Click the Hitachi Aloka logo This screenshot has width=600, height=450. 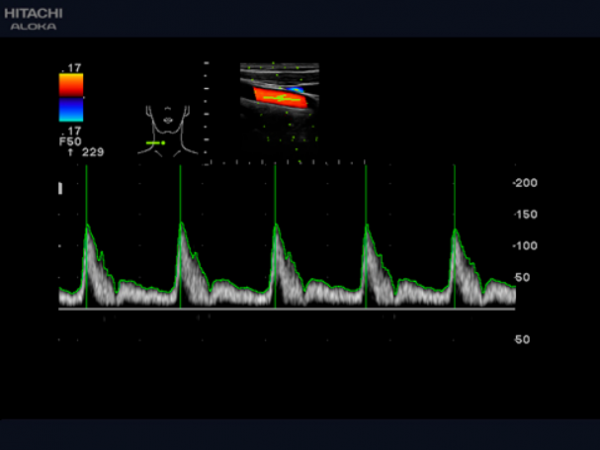33,19
